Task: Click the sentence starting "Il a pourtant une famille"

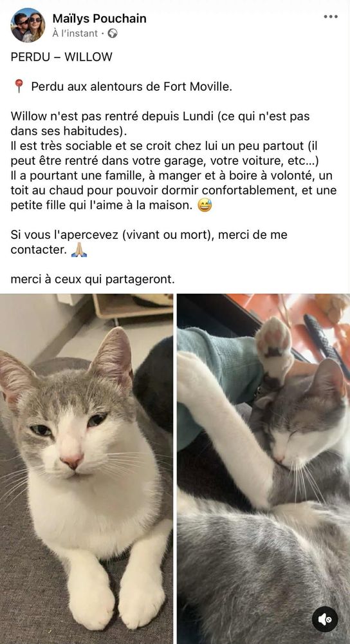Action: (174, 191)
